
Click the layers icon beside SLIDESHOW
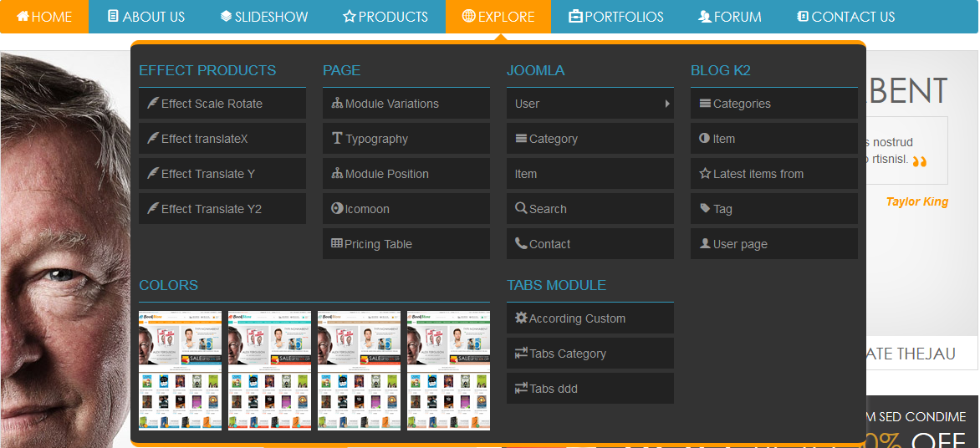click(227, 16)
